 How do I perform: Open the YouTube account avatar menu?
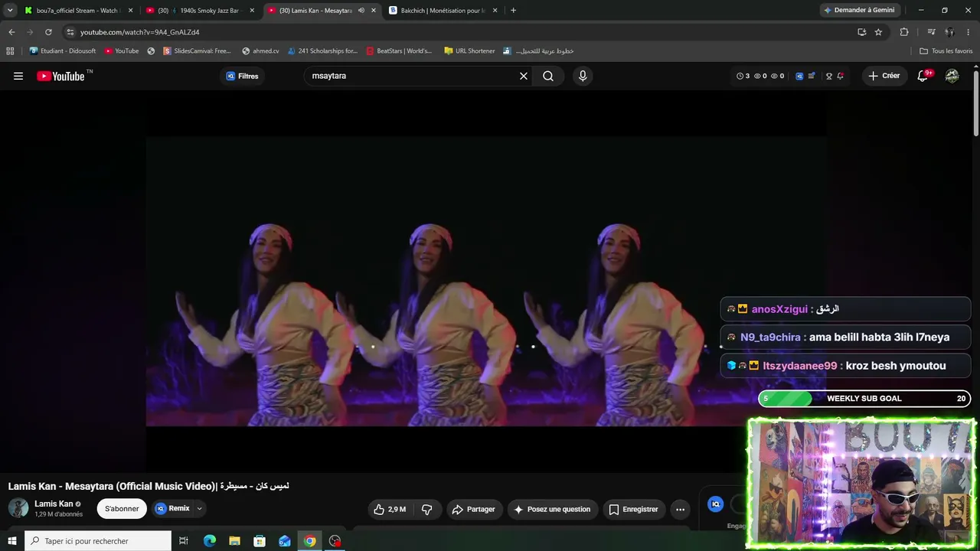952,76
